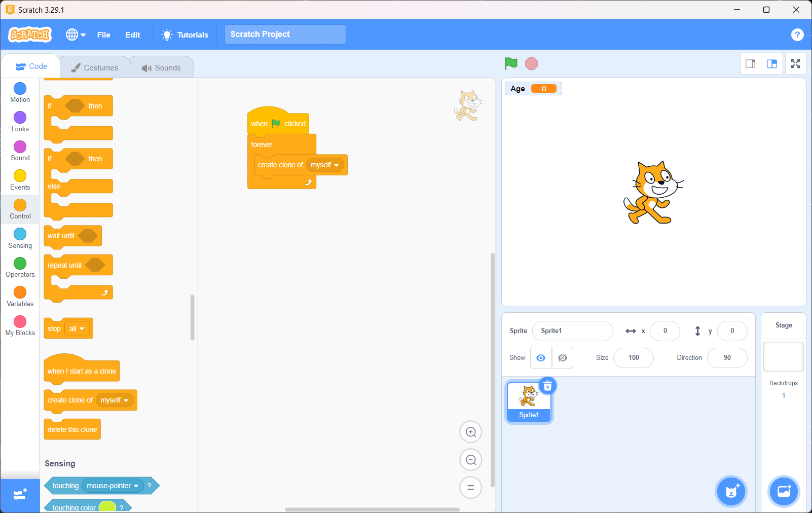The width and height of the screenshot is (812, 513).
Task: Click the green flag to run project
Action: tap(511, 63)
